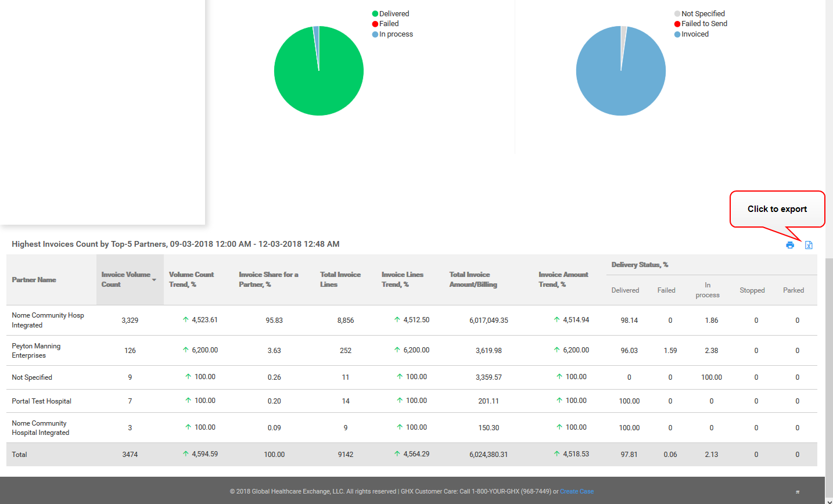Click the print icon above the table
Image resolution: width=833 pixels, height=504 pixels.
(x=790, y=245)
